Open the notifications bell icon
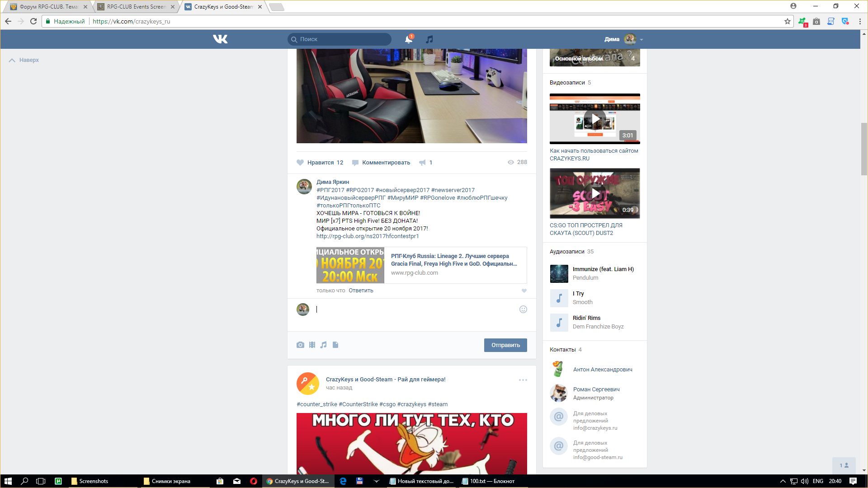The height and width of the screenshot is (488, 868). [x=408, y=39]
